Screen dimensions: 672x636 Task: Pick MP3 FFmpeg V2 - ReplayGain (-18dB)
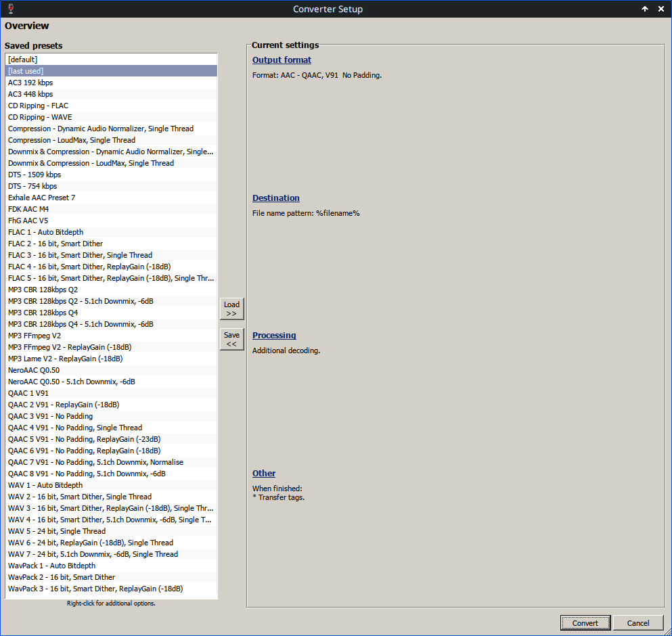[111, 347]
